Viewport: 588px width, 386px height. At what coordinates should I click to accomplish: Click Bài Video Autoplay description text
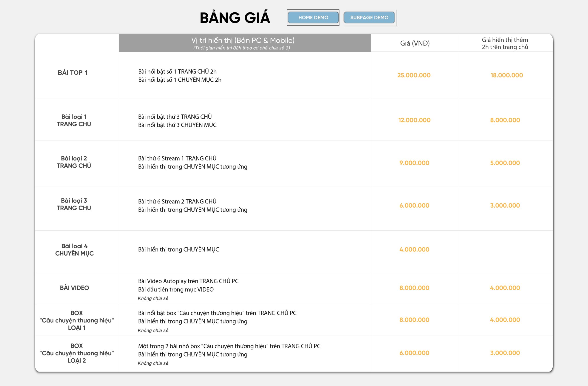tap(188, 281)
